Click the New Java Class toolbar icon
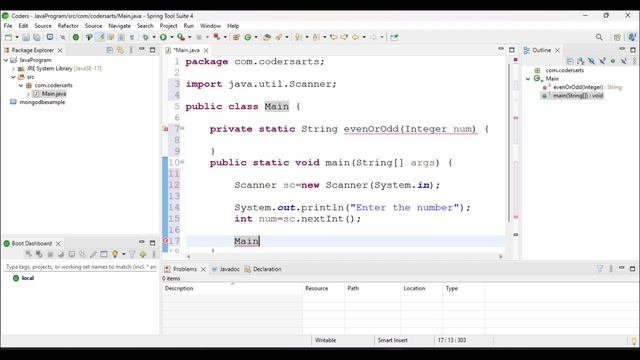The height and width of the screenshot is (360, 640). [x=248, y=37]
